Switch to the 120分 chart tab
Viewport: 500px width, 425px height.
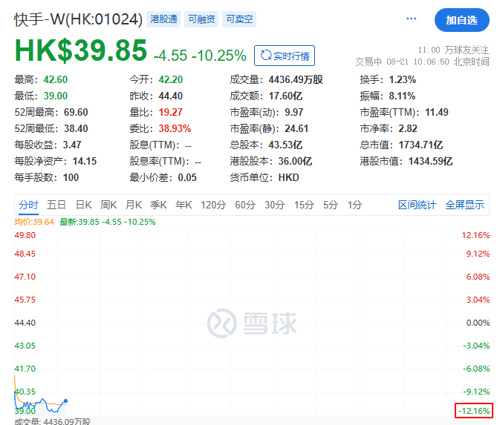[213, 205]
